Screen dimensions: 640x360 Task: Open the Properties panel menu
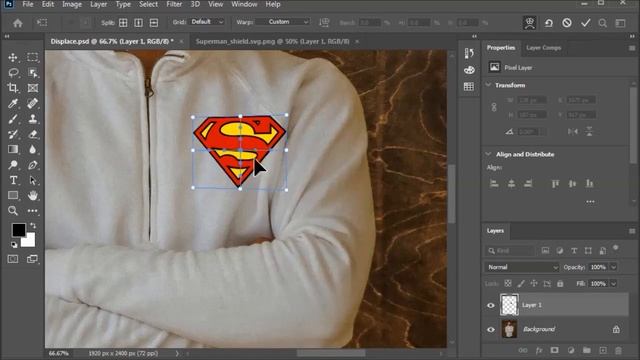tap(632, 48)
